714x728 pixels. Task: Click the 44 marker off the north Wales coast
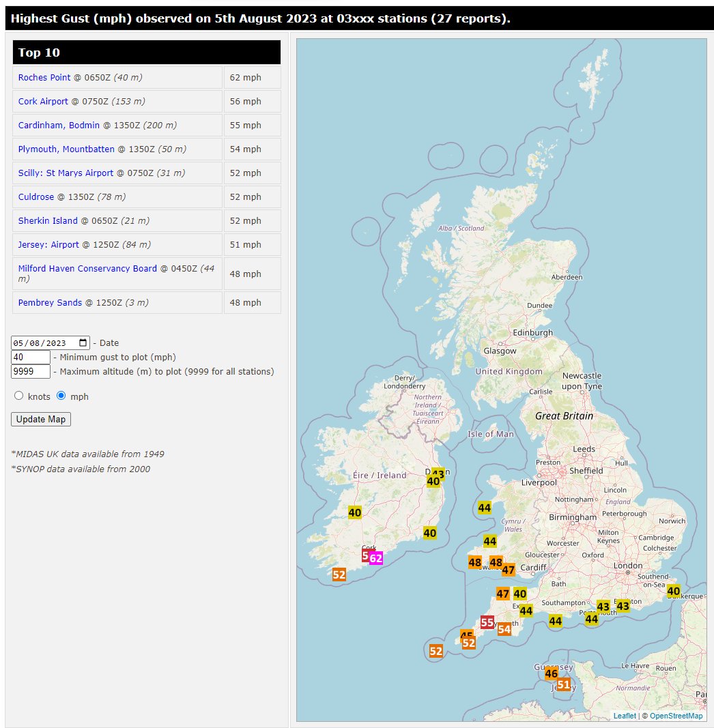pyautogui.click(x=485, y=508)
